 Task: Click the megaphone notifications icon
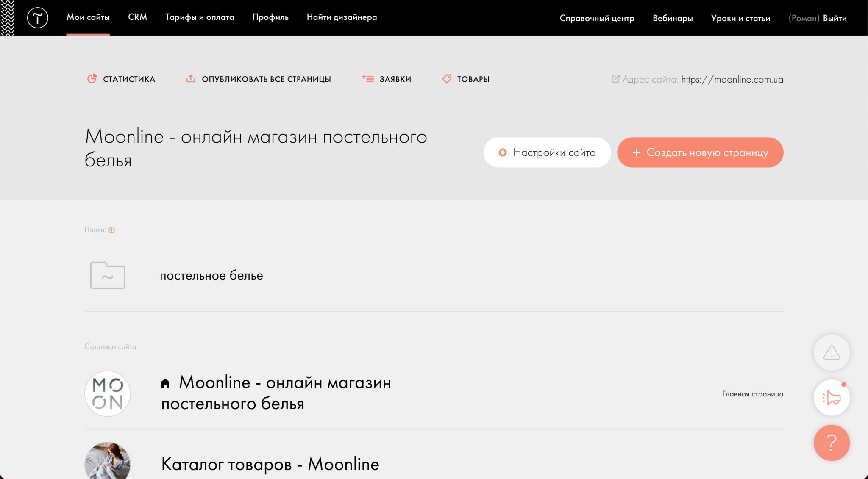(x=832, y=397)
